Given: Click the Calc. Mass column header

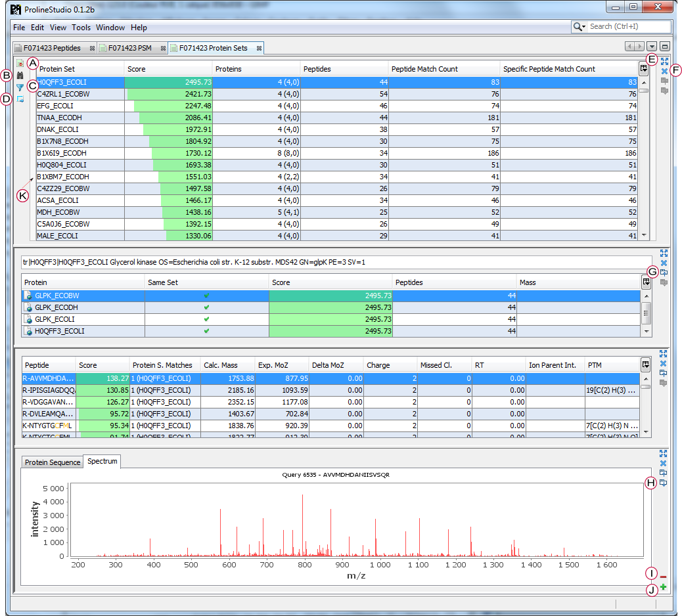Looking at the screenshot, I should pos(220,365).
